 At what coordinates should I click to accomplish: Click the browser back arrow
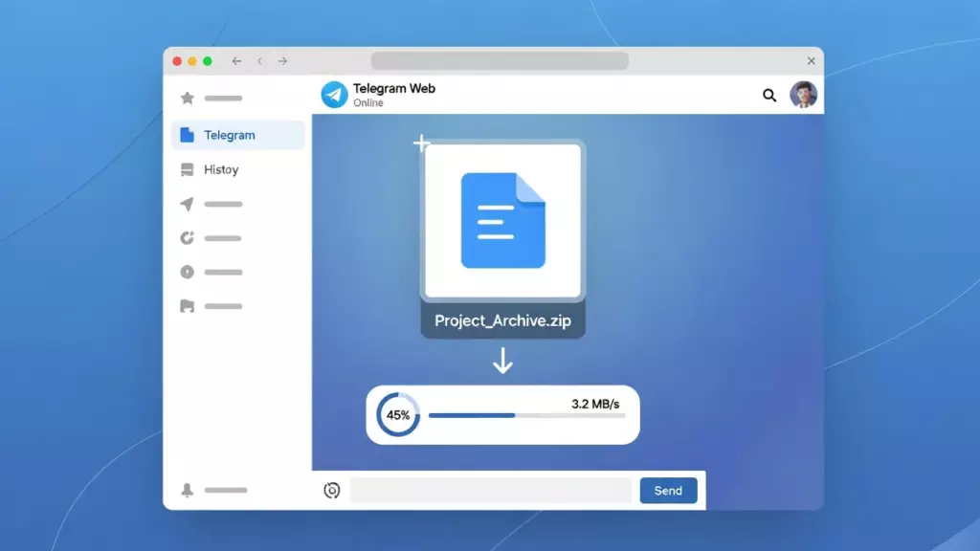(236, 61)
